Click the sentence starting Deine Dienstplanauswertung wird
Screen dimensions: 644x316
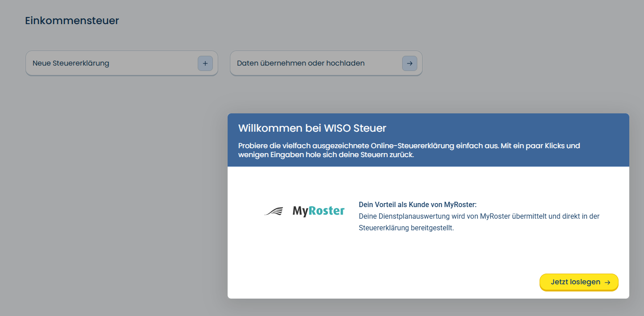coord(479,222)
